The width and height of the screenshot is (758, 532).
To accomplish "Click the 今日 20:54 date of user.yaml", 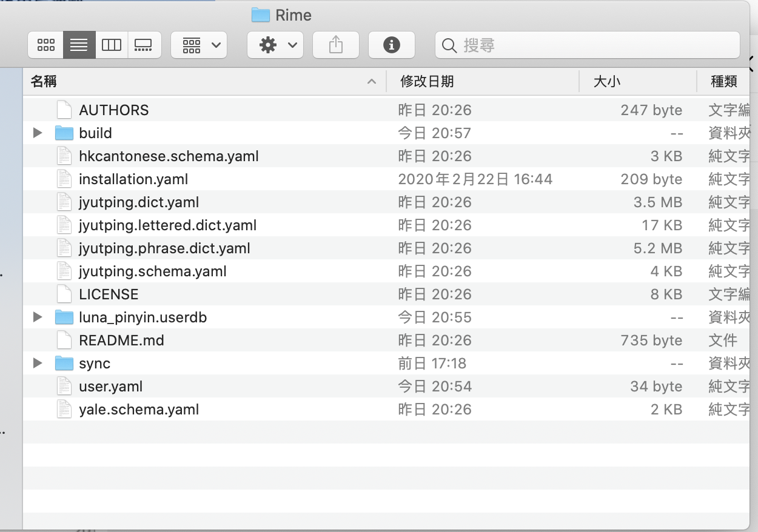I will point(435,387).
